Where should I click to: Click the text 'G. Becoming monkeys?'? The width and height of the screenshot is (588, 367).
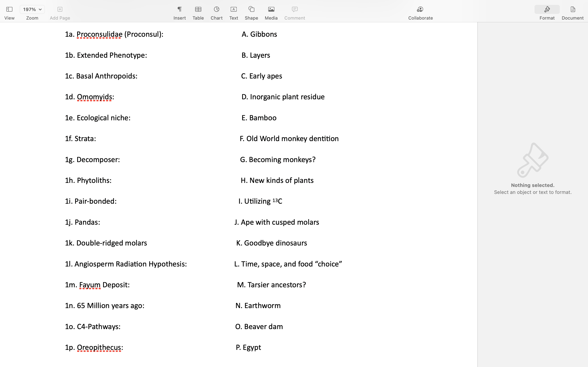(x=277, y=160)
